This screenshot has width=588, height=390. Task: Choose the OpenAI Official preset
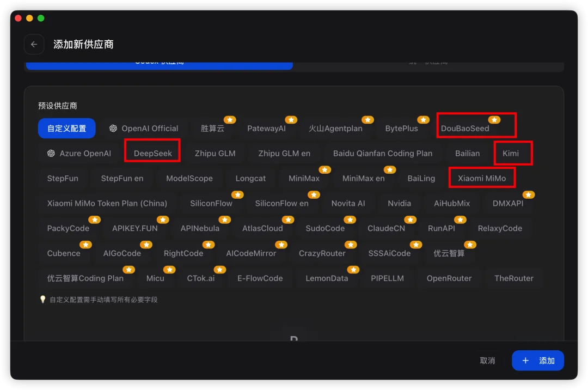(x=144, y=128)
